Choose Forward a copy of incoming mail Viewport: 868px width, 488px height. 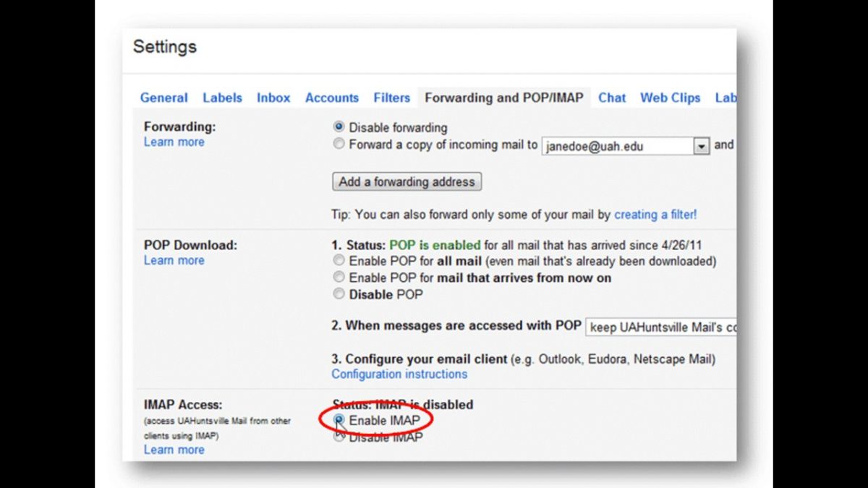339,143
